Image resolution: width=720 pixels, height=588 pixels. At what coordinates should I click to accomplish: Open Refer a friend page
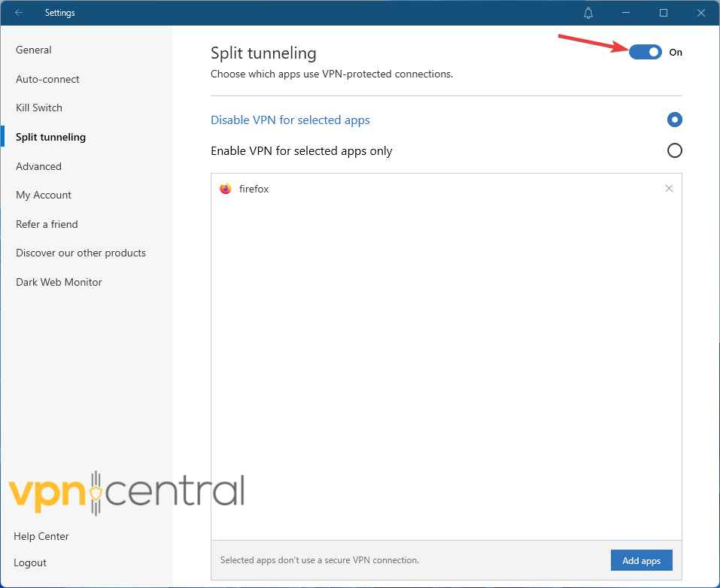pyautogui.click(x=47, y=224)
